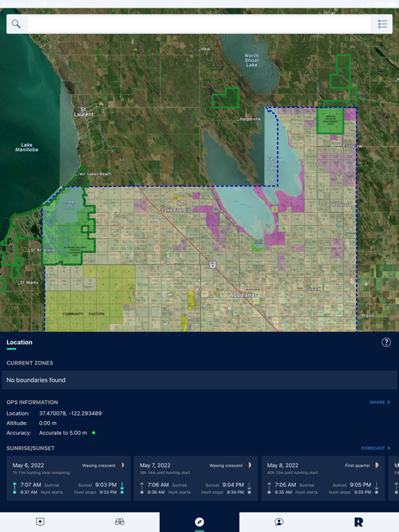Tap the North Shoal Lake label
This screenshot has width=399, height=532.
(251, 60)
